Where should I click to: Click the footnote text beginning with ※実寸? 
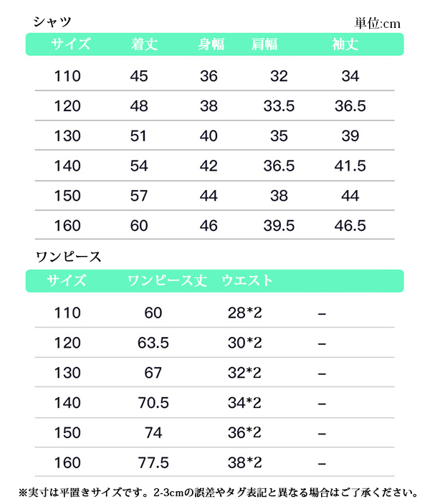pyautogui.click(x=215, y=493)
